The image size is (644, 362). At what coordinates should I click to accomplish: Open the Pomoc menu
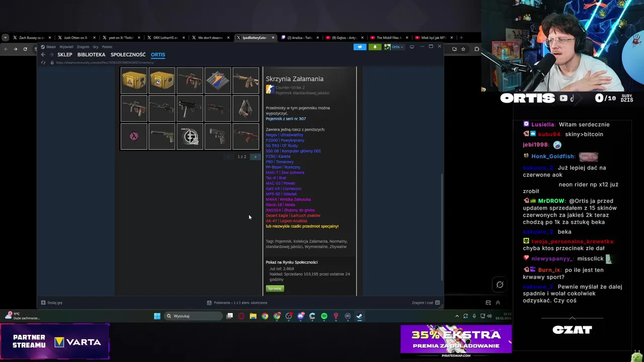(107, 47)
